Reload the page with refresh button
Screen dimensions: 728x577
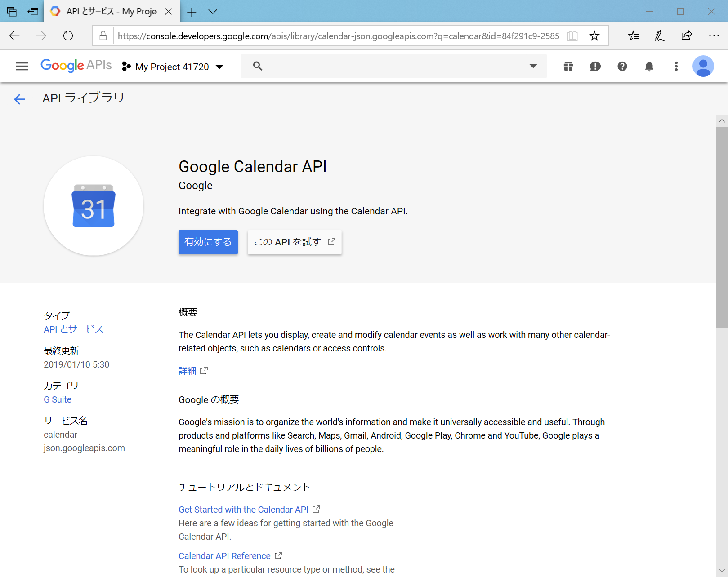coord(68,36)
